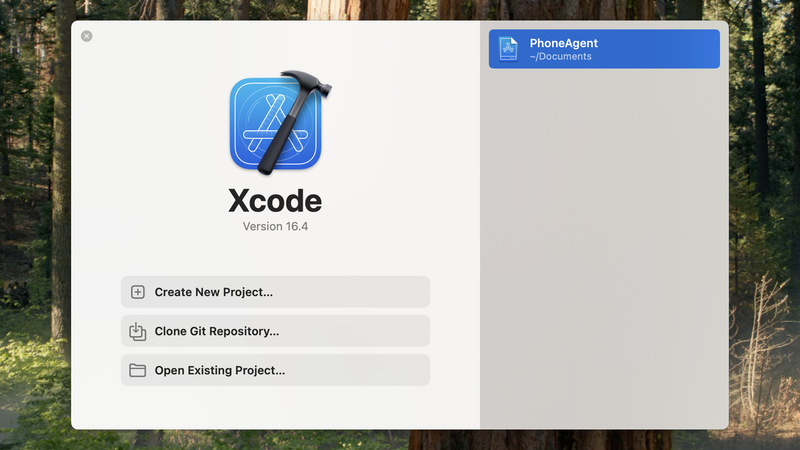Select the PhoneAgent recent project row
Screen dimensions: 800x450
(604, 49)
